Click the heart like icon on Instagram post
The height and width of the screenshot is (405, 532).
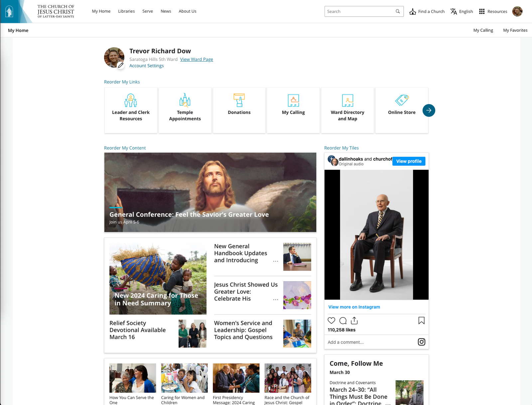[332, 320]
